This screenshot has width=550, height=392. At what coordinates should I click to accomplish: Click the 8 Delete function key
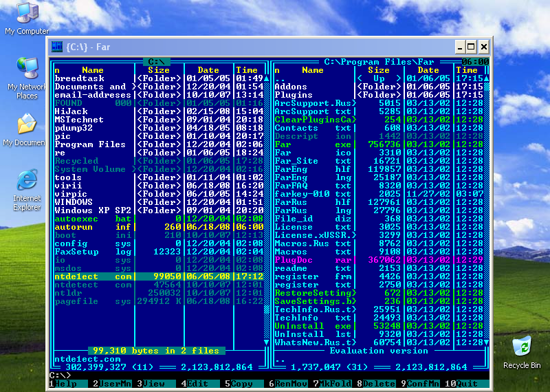tap(376, 384)
